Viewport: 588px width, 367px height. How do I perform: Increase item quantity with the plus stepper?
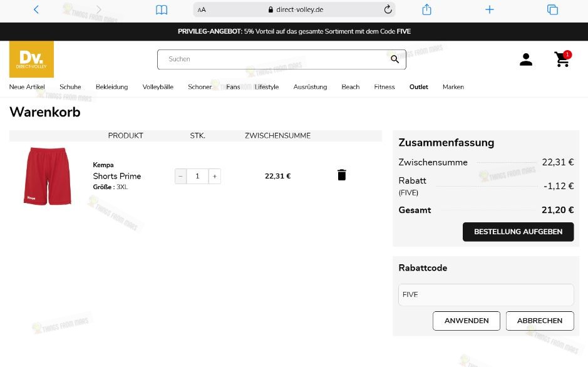[x=214, y=176]
